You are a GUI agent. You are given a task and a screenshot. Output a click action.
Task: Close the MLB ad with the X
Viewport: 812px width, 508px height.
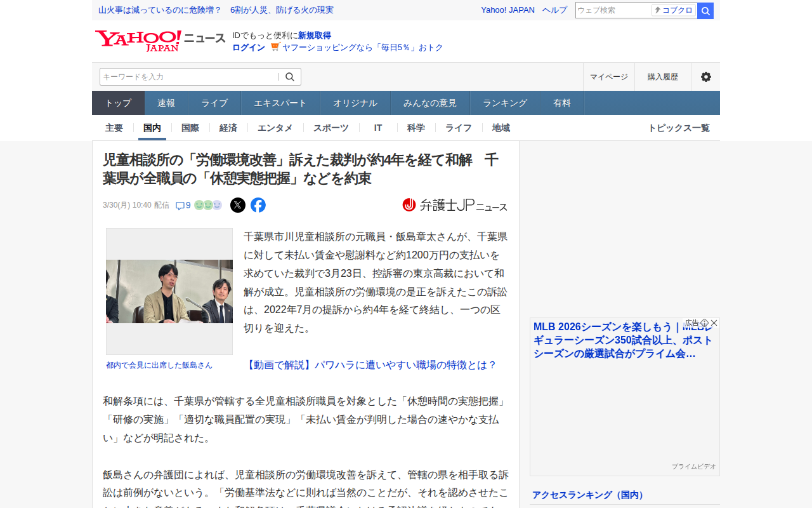coord(714,323)
